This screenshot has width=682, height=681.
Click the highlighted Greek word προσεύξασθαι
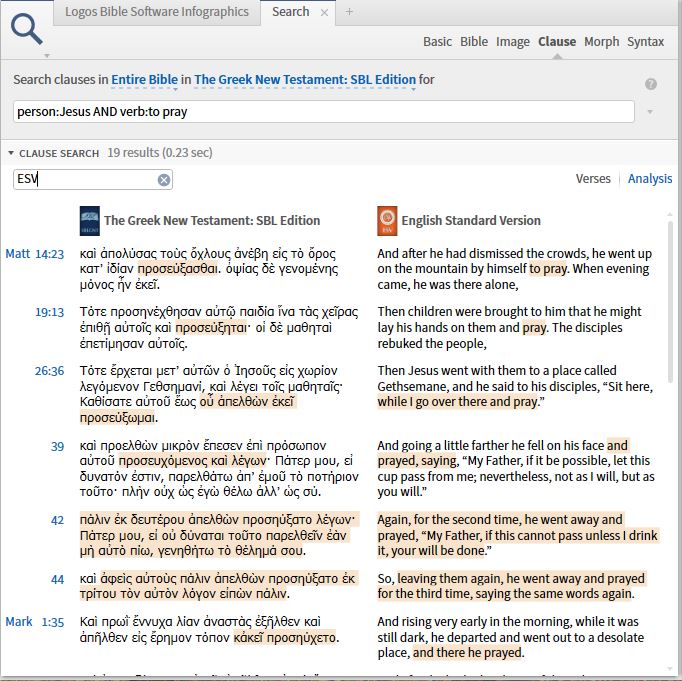[177, 269]
